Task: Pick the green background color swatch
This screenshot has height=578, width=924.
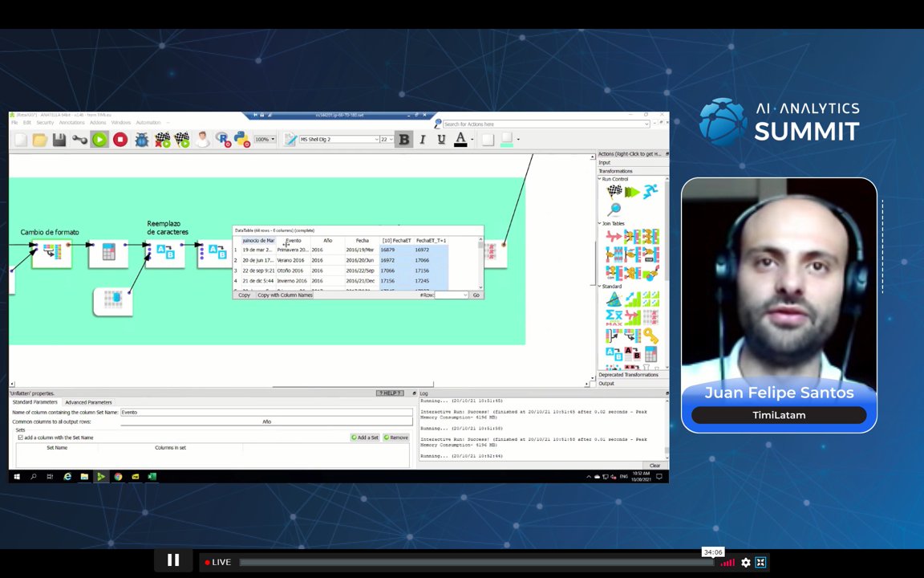Action: tap(506, 140)
